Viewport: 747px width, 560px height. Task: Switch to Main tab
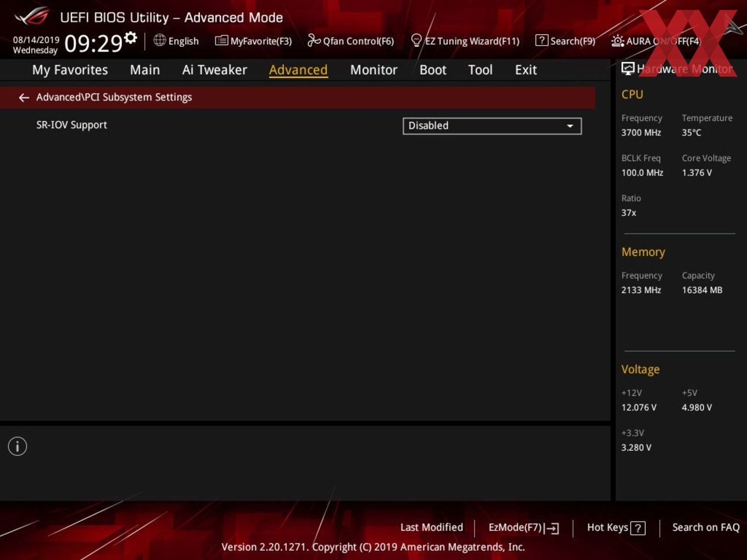point(145,70)
